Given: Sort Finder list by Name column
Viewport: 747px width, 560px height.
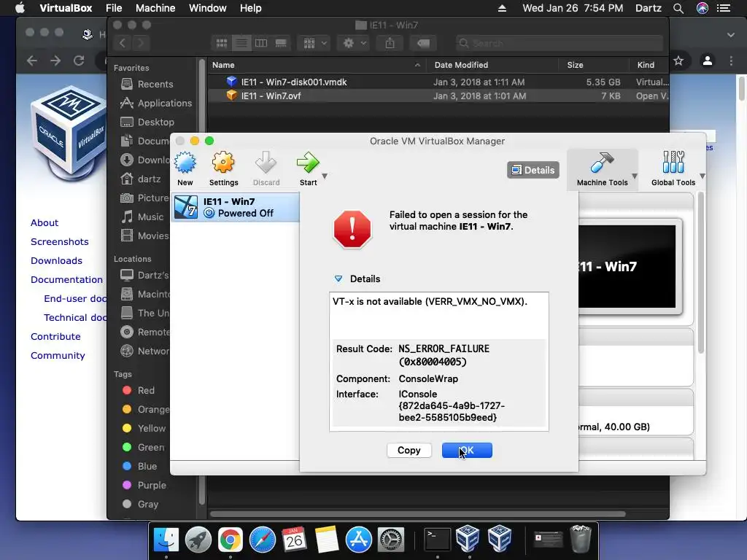Looking at the screenshot, I should coord(317,65).
